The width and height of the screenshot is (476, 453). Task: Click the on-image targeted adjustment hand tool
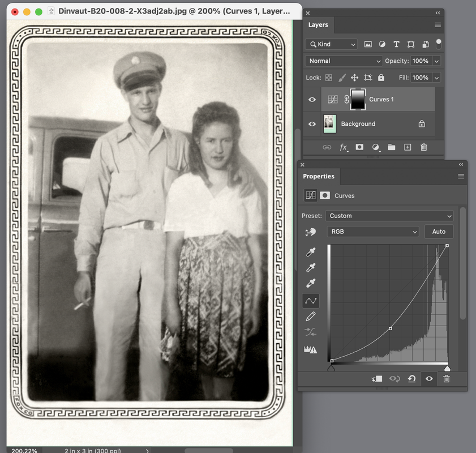click(x=311, y=232)
